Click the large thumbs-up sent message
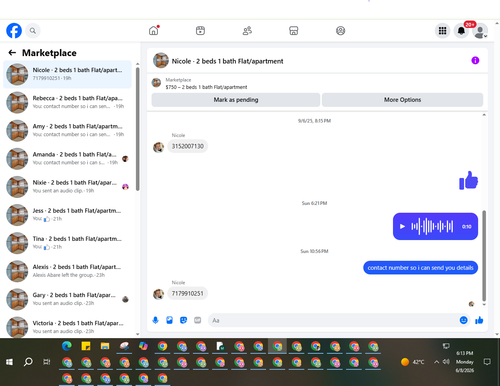 pos(468,180)
